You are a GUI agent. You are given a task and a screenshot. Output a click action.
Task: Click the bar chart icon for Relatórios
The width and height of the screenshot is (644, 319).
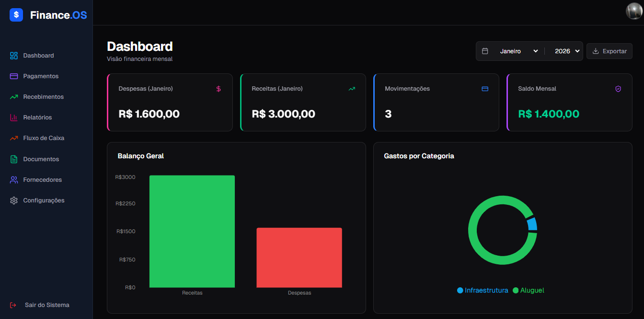coord(14,118)
